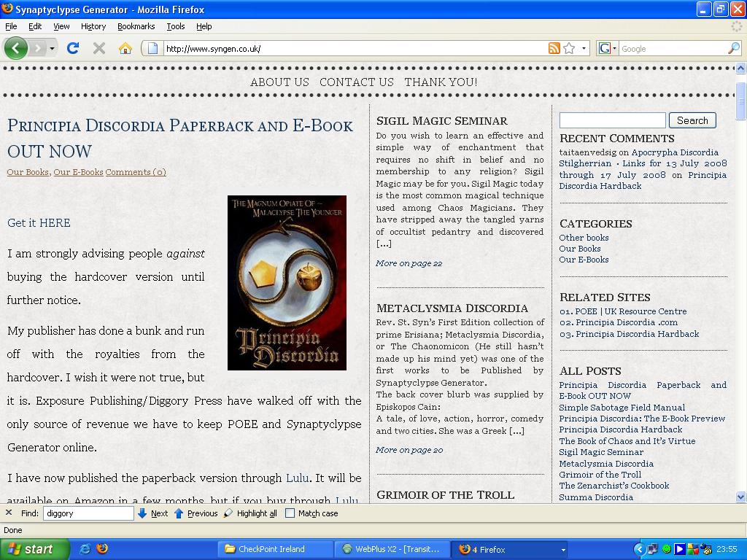Open The Zenarchist's Cookbook post

614,485
